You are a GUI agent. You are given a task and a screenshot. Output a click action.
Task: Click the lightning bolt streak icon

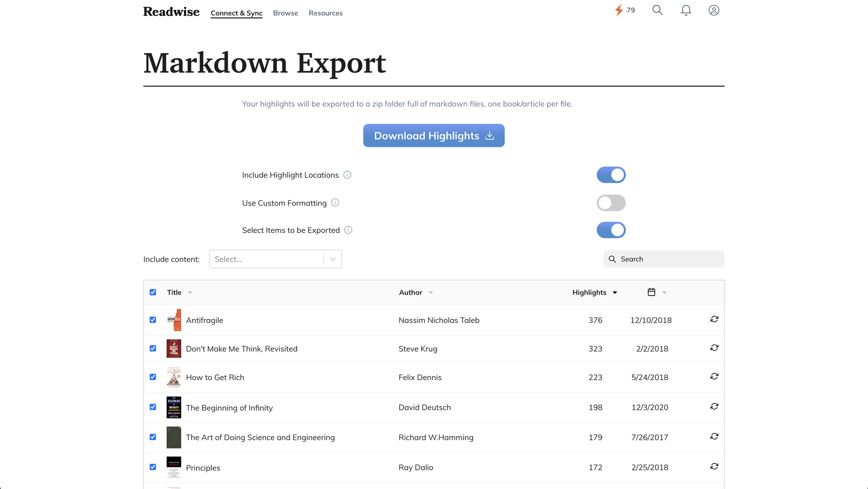click(619, 10)
